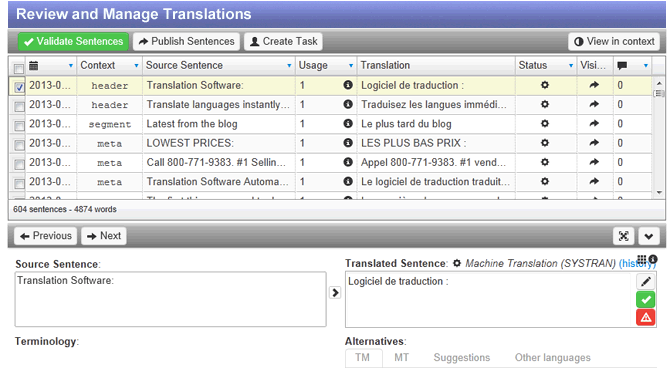The height and width of the screenshot is (368, 670).
Task: Switch to the TM alternatives tab
Action: coord(363,357)
